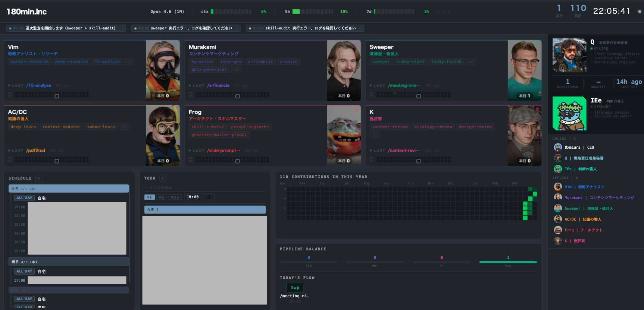Click Sweeper's today-start skill tag
Image resolution: width=644 pixels, height=310 pixels.
pyautogui.click(x=410, y=62)
